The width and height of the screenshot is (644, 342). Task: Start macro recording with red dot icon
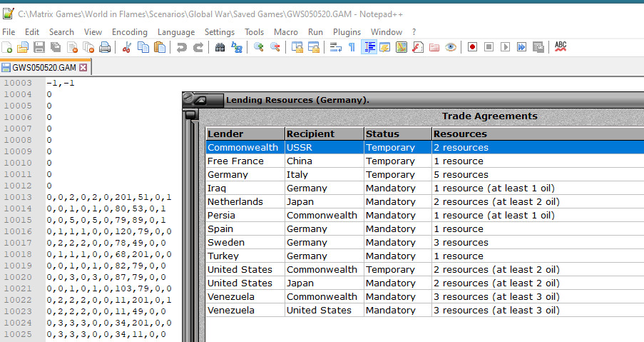pyautogui.click(x=472, y=47)
